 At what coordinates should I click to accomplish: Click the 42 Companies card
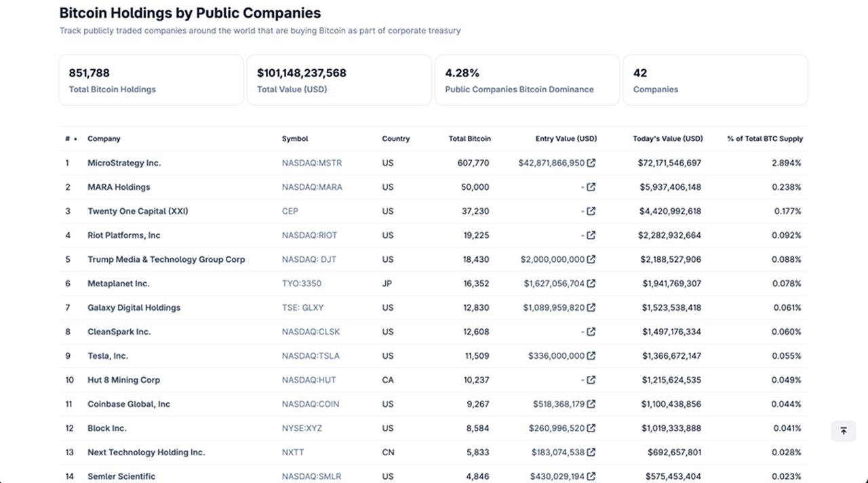pos(715,80)
